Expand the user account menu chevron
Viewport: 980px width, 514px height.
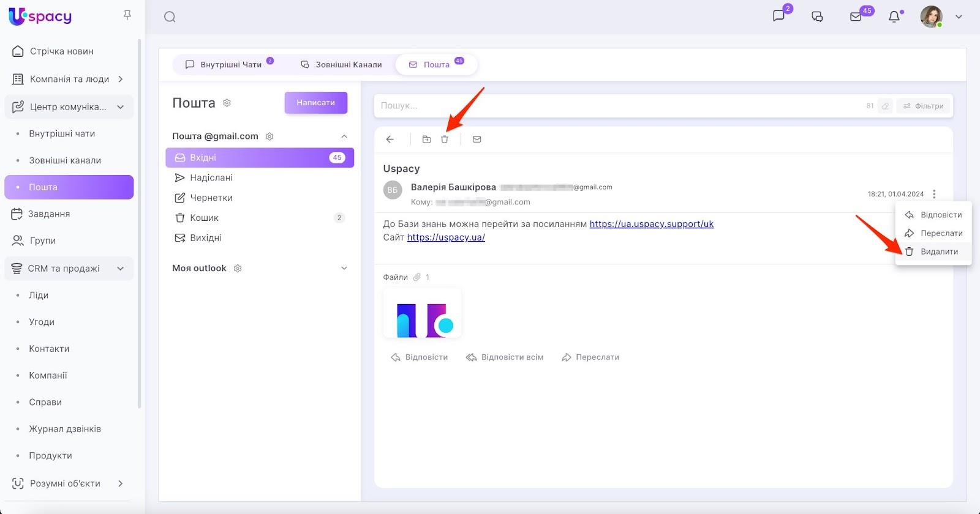click(959, 17)
